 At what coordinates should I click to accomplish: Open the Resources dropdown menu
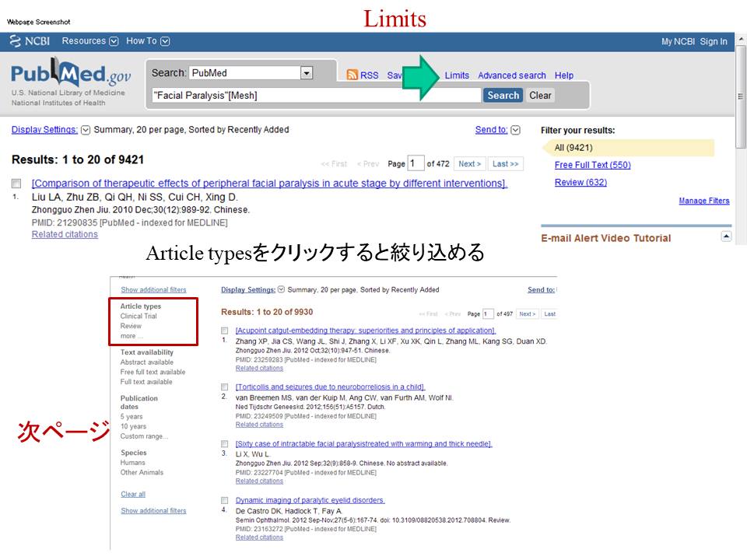[89, 41]
